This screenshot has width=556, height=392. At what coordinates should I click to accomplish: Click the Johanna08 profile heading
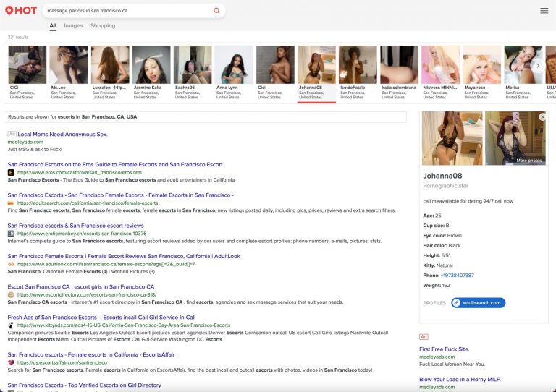point(442,176)
